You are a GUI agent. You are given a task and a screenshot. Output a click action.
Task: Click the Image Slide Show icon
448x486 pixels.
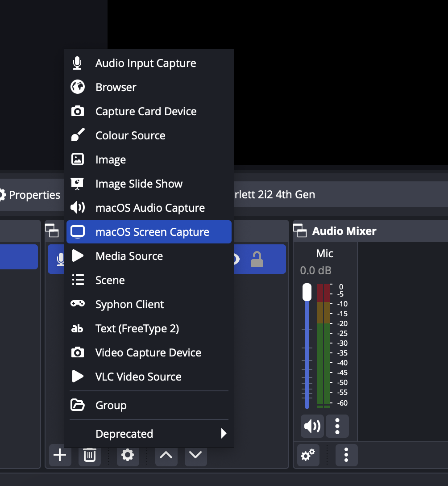click(x=77, y=184)
